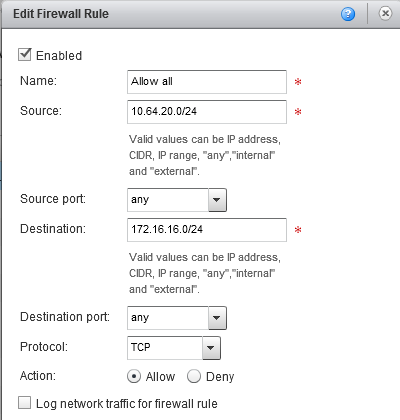Click the Protocol text box showing TCP
Image resolution: width=400 pixels, height=420 pixels.
click(165, 348)
